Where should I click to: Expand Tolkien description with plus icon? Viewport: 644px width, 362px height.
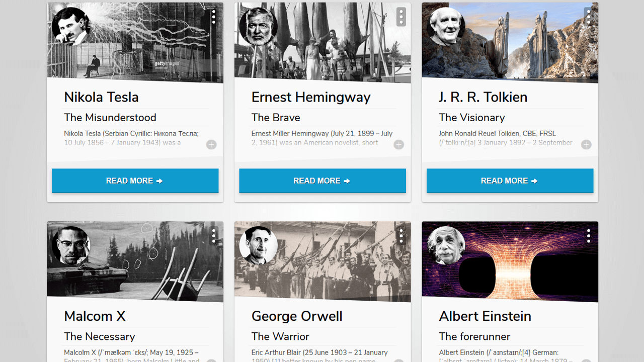pos(586,145)
